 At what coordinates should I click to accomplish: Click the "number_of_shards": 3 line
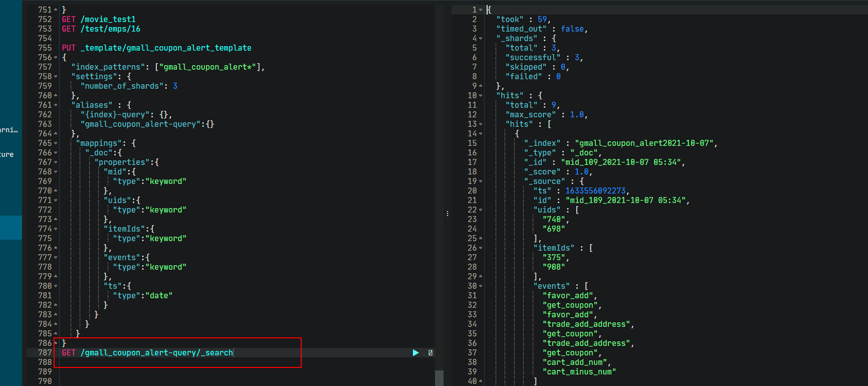point(129,86)
